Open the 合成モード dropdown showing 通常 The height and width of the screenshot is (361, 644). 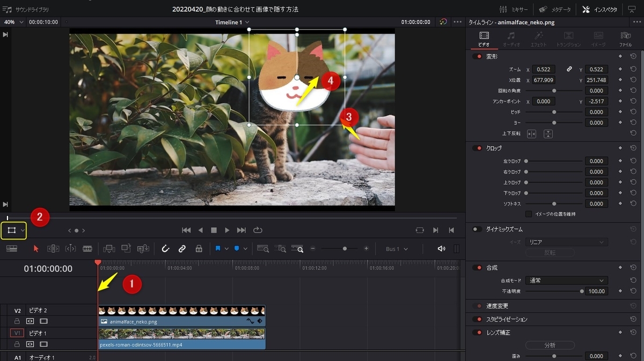point(567,280)
